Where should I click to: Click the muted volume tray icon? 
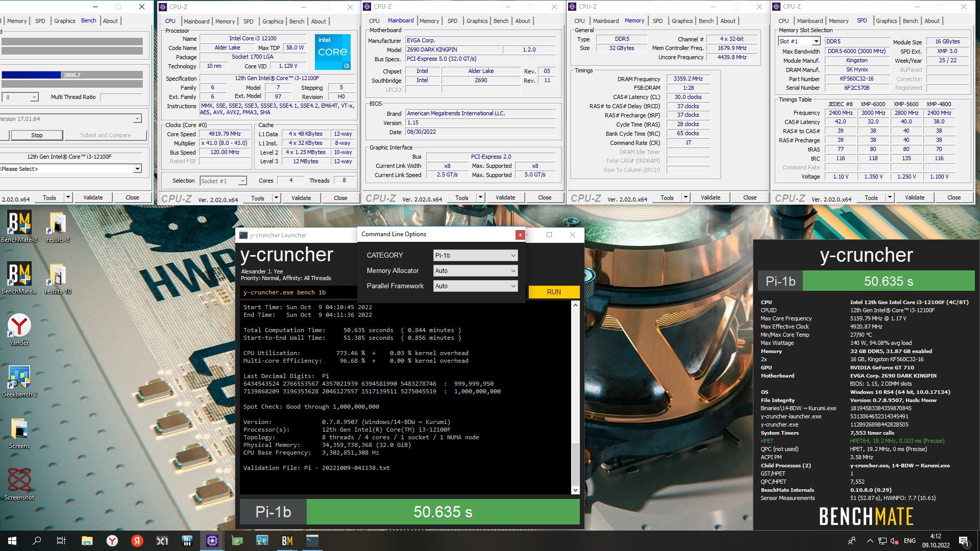894,541
